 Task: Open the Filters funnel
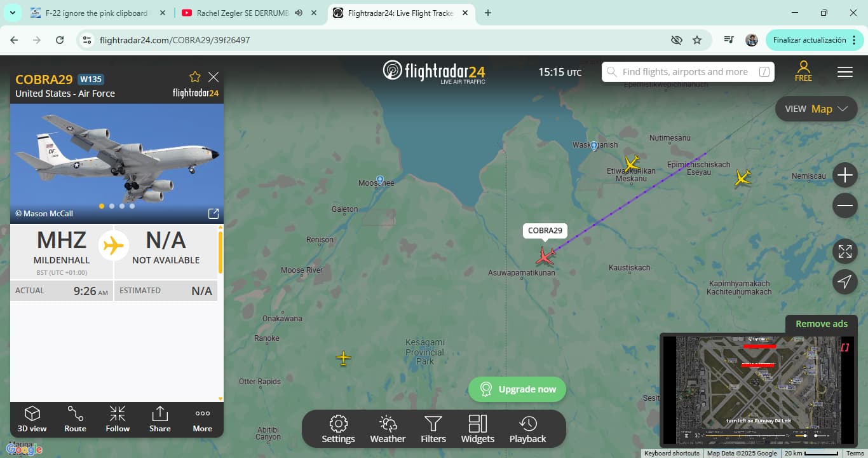coord(433,429)
